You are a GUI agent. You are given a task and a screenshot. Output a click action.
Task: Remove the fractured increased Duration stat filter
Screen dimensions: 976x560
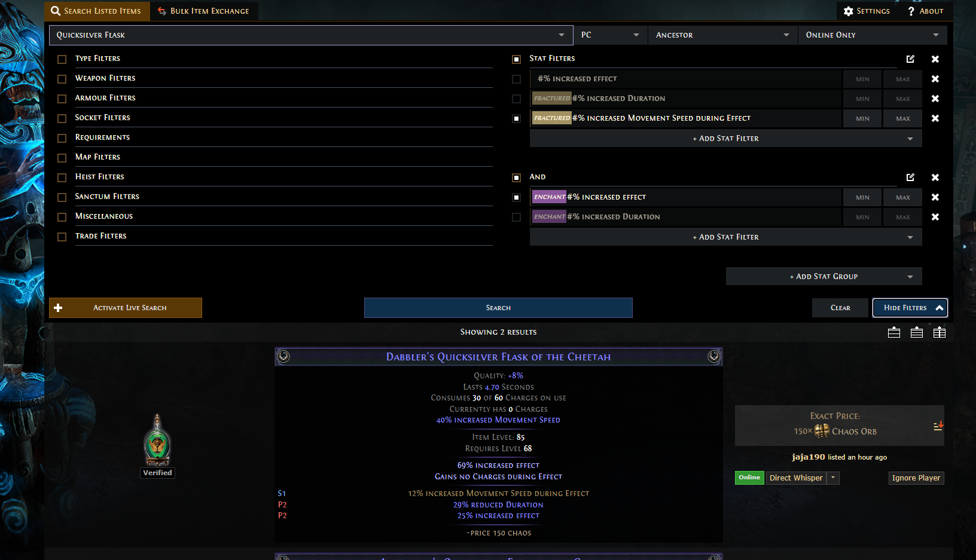pyautogui.click(x=935, y=99)
